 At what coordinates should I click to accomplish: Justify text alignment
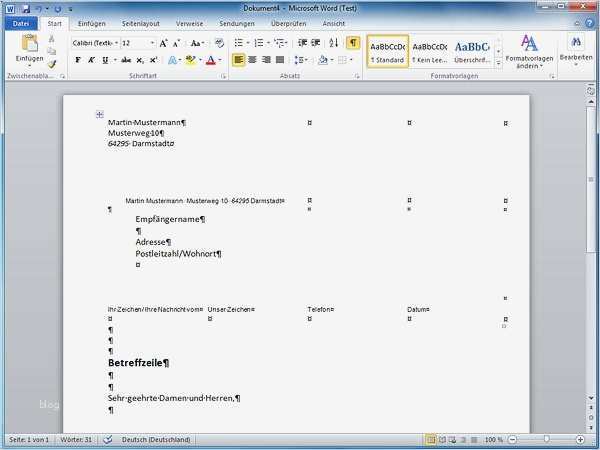point(280,60)
